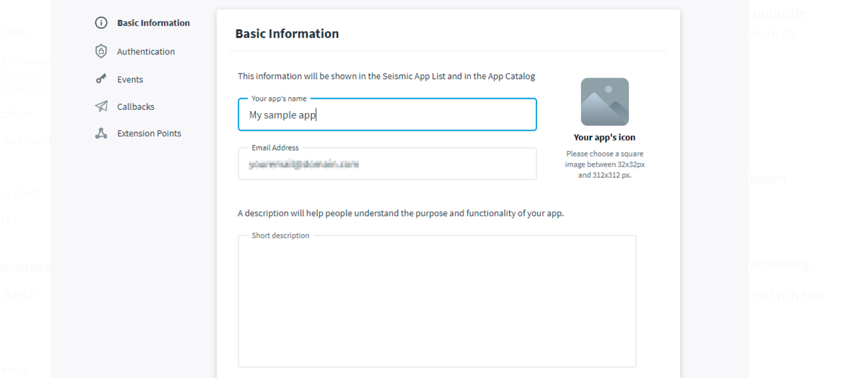Focus the Email Address input field
Screen dimensions: 868x378
(x=387, y=164)
